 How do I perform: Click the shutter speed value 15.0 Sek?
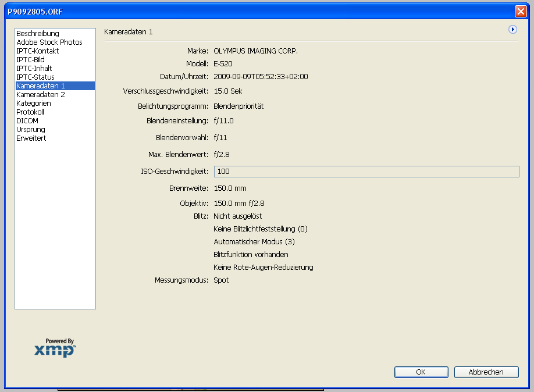click(x=228, y=91)
